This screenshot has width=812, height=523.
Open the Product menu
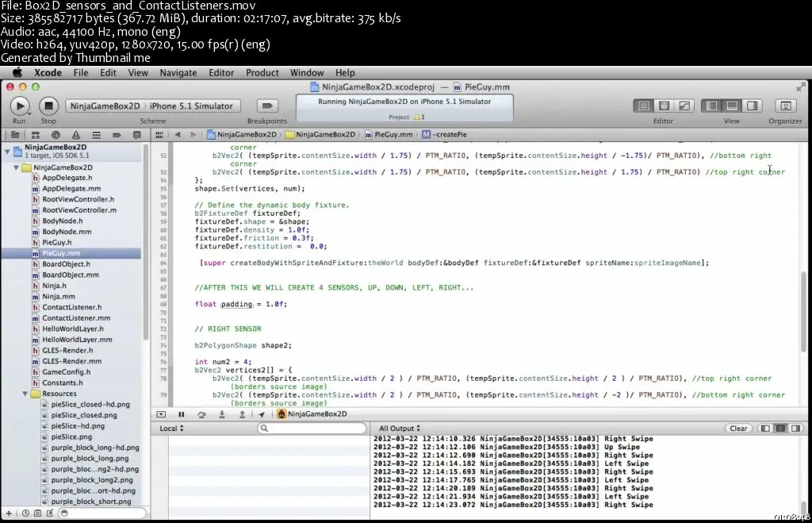pyautogui.click(x=262, y=72)
